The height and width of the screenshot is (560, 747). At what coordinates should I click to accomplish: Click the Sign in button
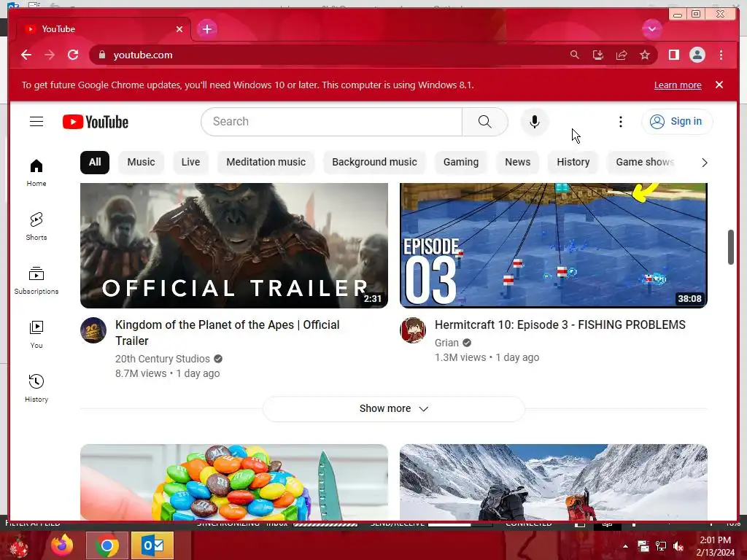click(x=677, y=122)
